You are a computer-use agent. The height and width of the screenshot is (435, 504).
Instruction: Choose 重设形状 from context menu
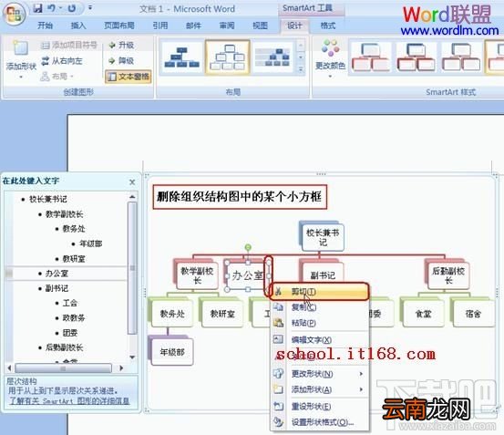[x=319, y=407]
